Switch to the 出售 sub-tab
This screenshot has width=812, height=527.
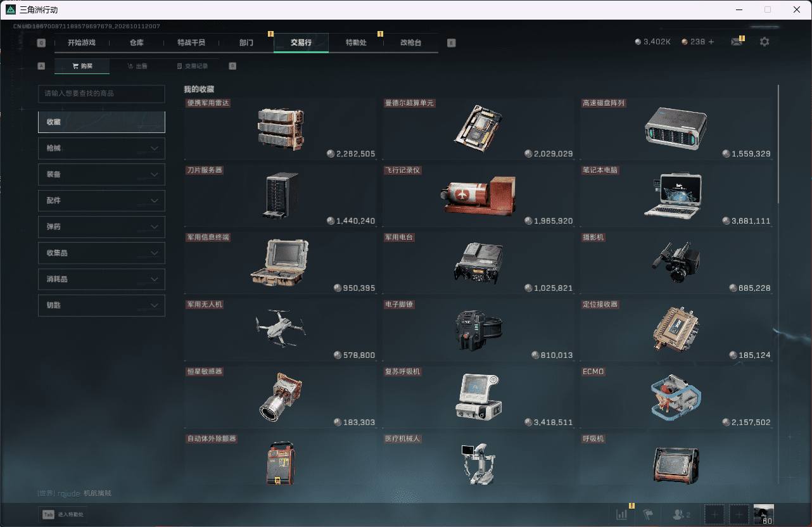(x=137, y=66)
